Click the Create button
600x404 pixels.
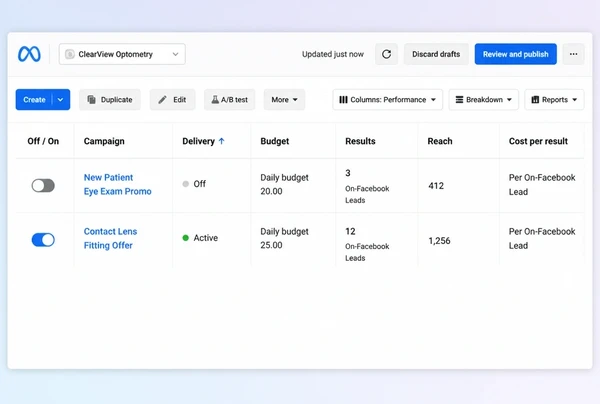tap(34, 99)
